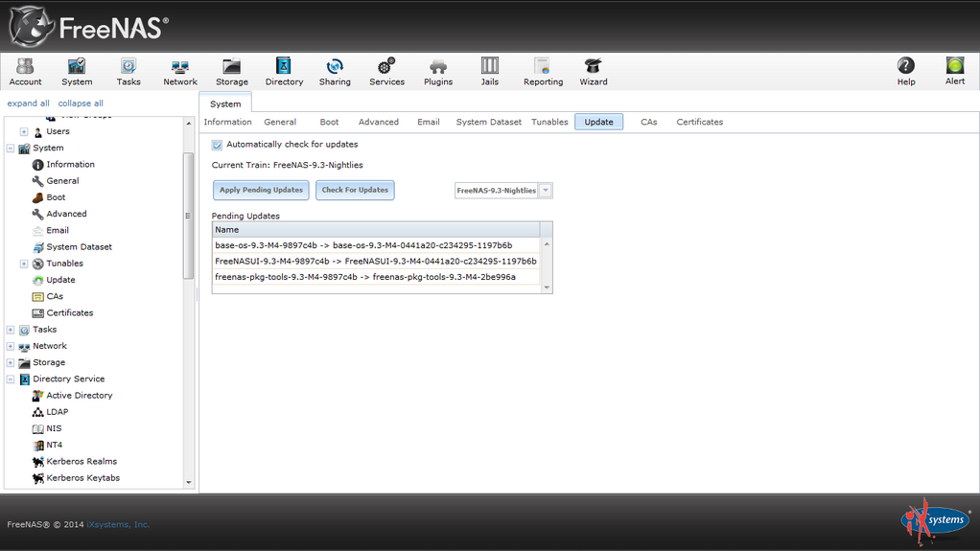This screenshot has width=980, height=551.
Task: Collapse the System tree node
Action: point(11,149)
